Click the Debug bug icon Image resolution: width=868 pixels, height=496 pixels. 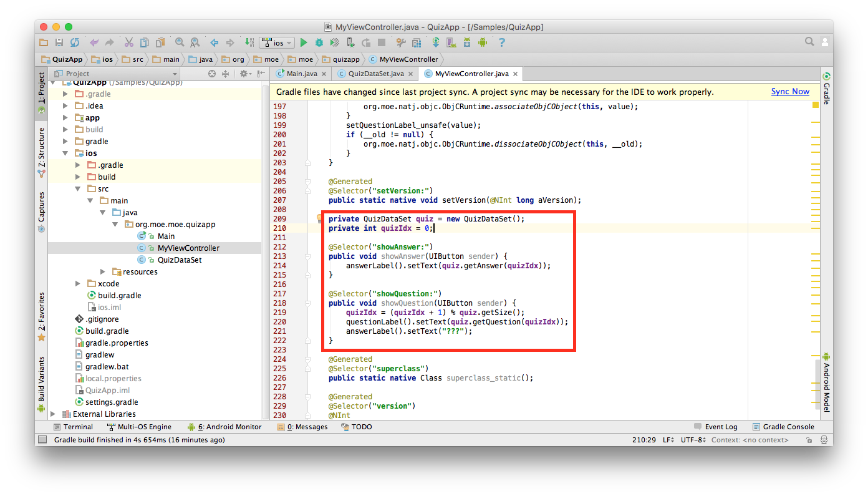(x=319, y=42)
